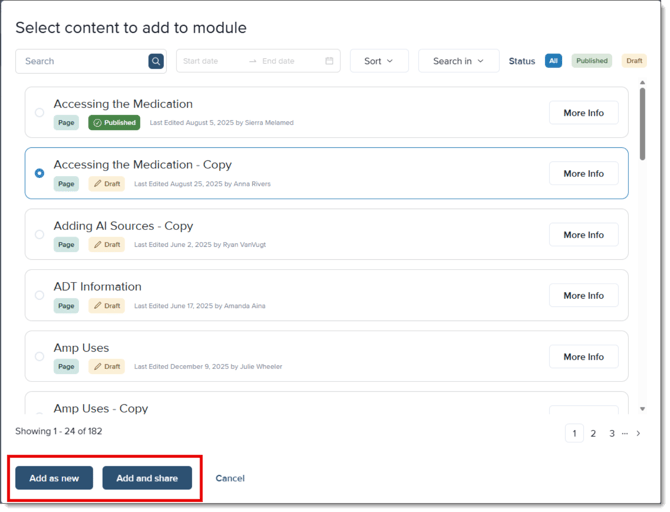Select the Accessing the Medication radio button
Viewport: 670px width, 512px height.
click(x=39, y=112)
